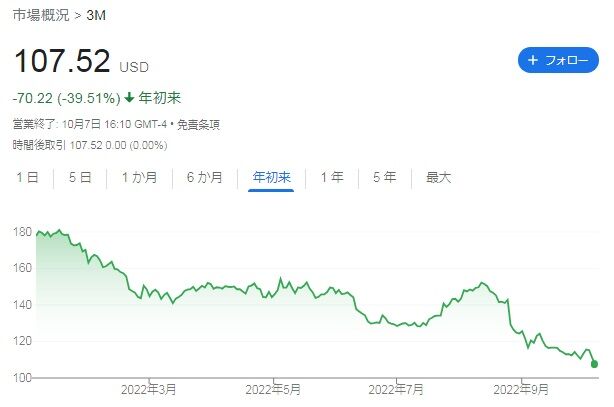Switch chart to 1か月 range
The image size is (614, 407).
[x=139, y=177]
